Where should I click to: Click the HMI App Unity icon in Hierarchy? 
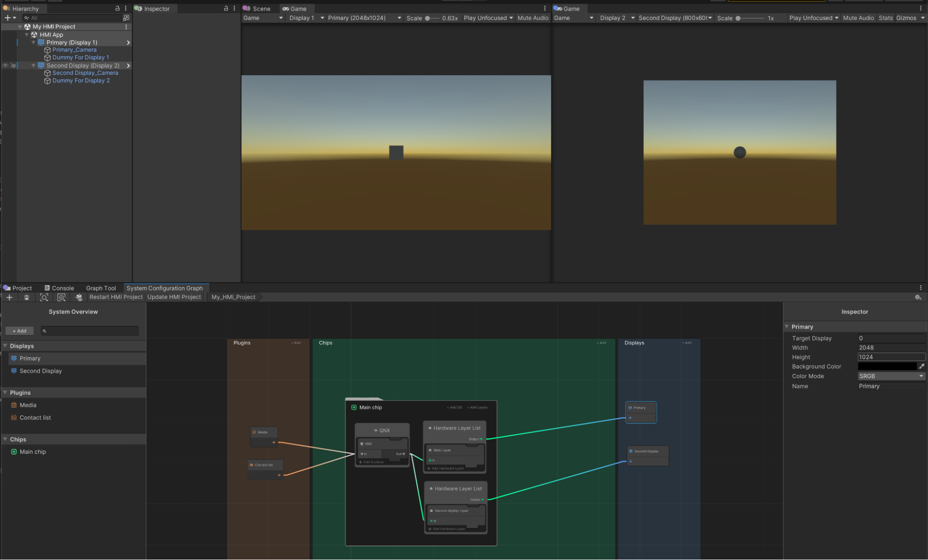(34, 35)
